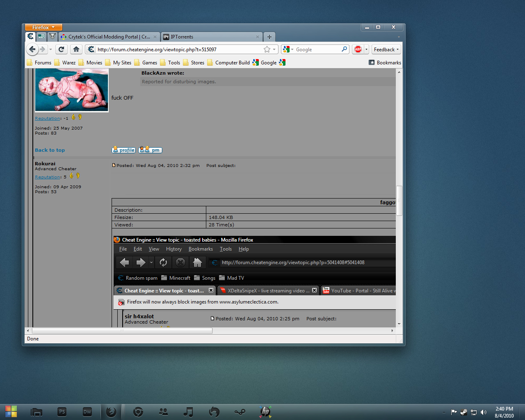Viewport: 525px width, 420px height.
Task: Open the orange Firefox menu button
Action: pos(43,27)
